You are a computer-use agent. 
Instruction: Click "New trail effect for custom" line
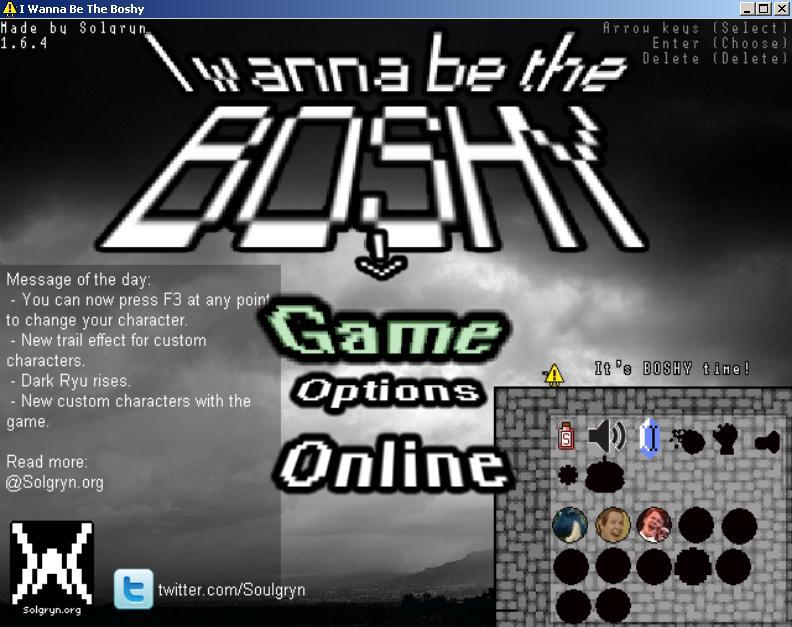coord(109,341)
